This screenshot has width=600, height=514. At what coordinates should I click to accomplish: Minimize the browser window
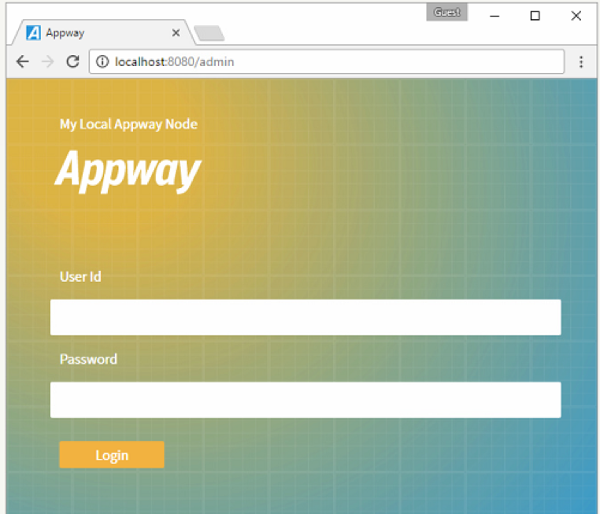coord(495,15)
